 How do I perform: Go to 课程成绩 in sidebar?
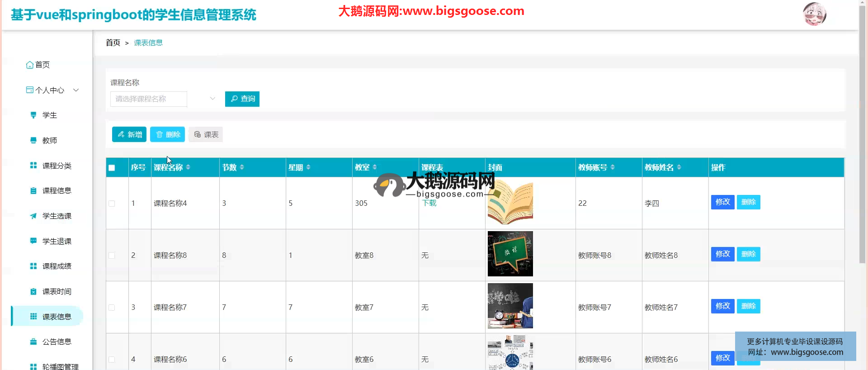(57, 266)
